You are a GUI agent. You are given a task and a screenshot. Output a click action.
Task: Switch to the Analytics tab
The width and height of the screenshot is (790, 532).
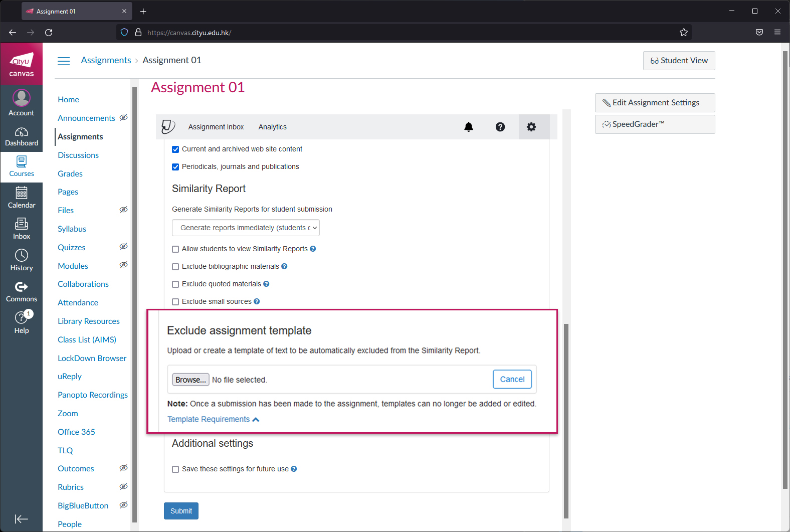point(272,127)
